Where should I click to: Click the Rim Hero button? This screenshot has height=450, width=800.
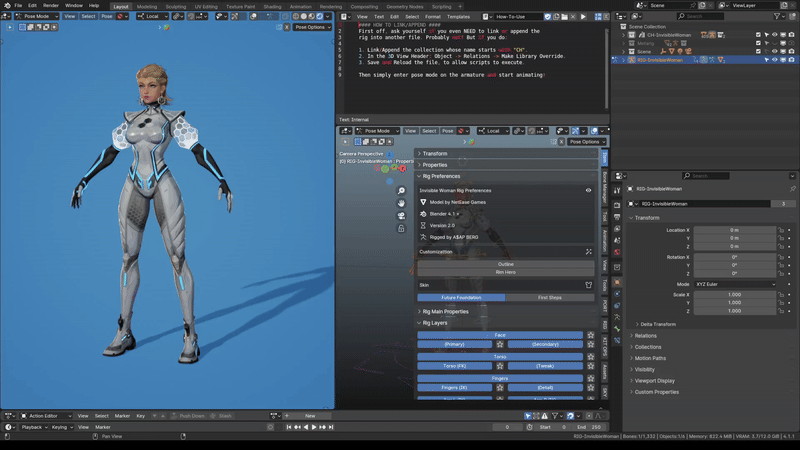tap(506, 272)
